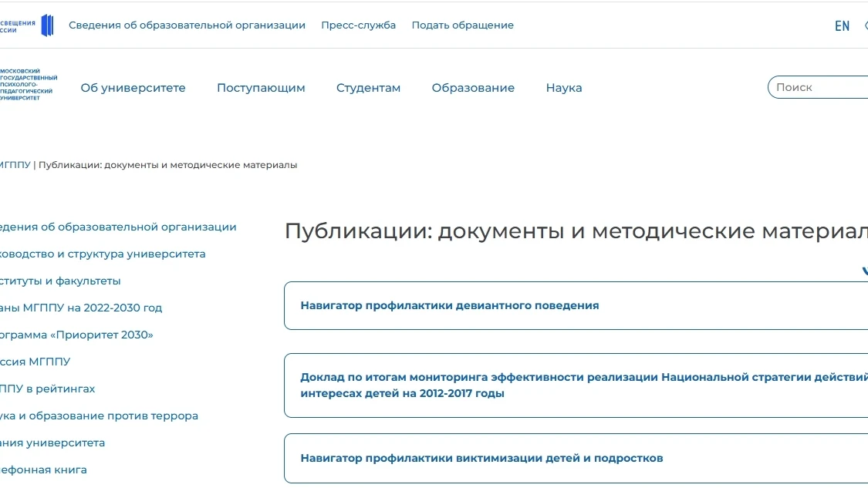Open Наука и образование против террора link
Viewport: 868px width, 488px height.
click(99, 416)
